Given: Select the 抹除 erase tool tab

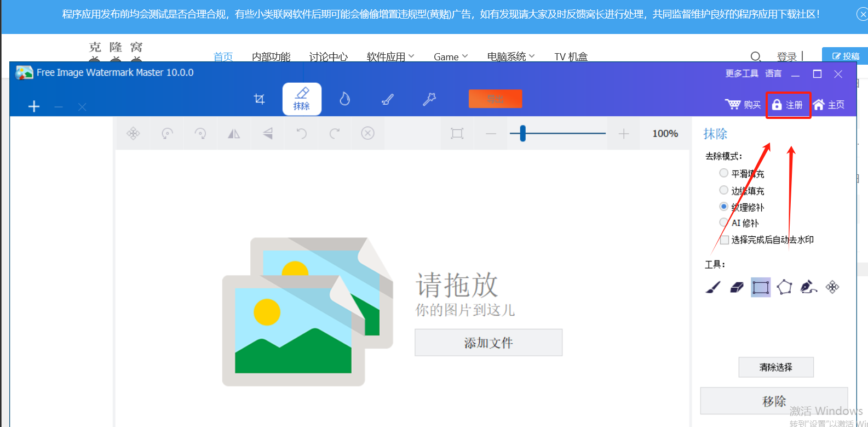Looking at the screenshot, I should pyautogui.click(x=302, y=99).
